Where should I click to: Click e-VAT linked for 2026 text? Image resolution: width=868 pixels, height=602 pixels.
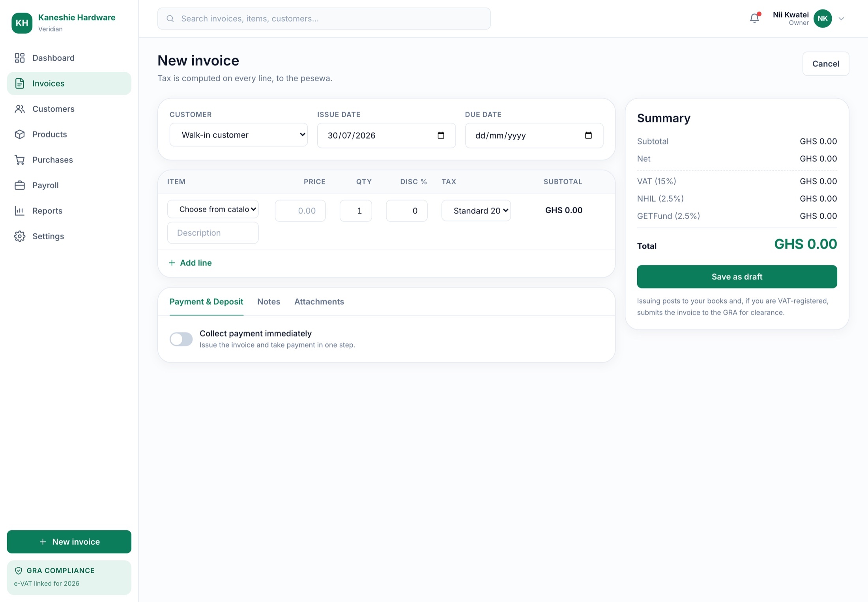point(47,583)
